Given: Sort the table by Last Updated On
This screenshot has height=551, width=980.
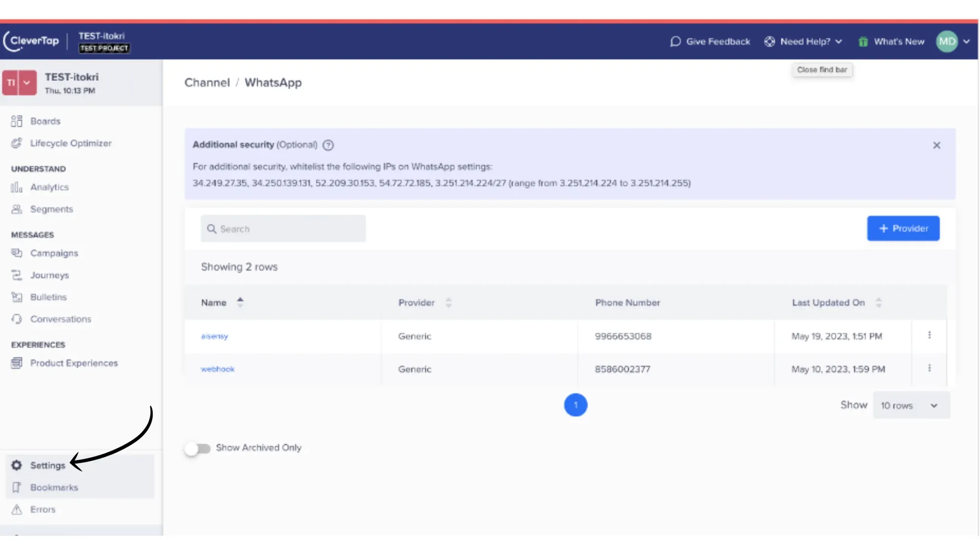Looking at the screenshot, I should click(878, 303).
